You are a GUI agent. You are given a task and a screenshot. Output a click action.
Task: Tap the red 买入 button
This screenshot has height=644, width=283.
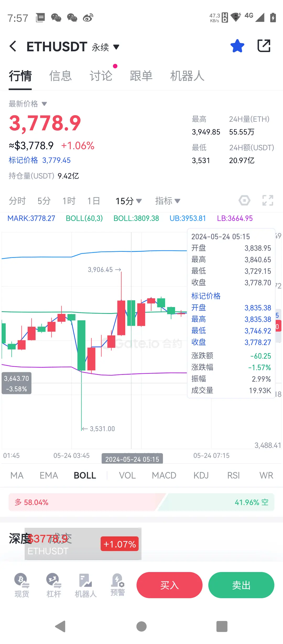pyautogui.click(x=170, y=585)
